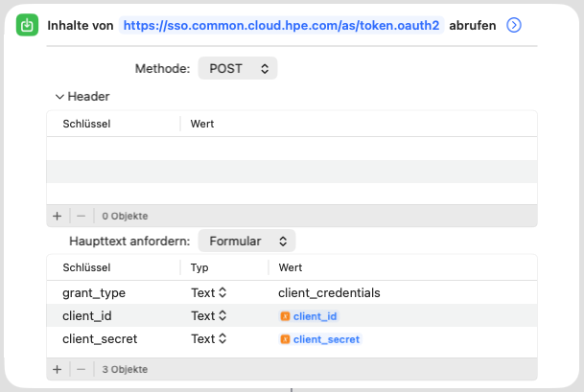Select the grant_type key cell

click(x=94, y=292)
